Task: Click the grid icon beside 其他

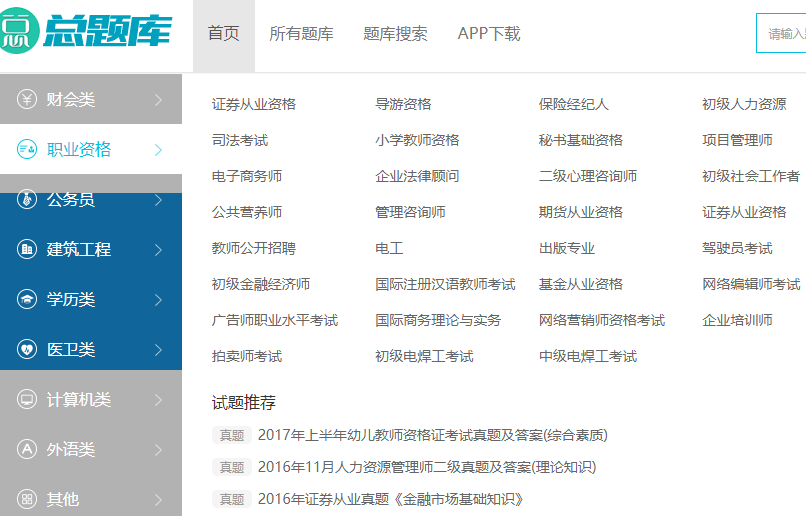Action: coord(27,499)
